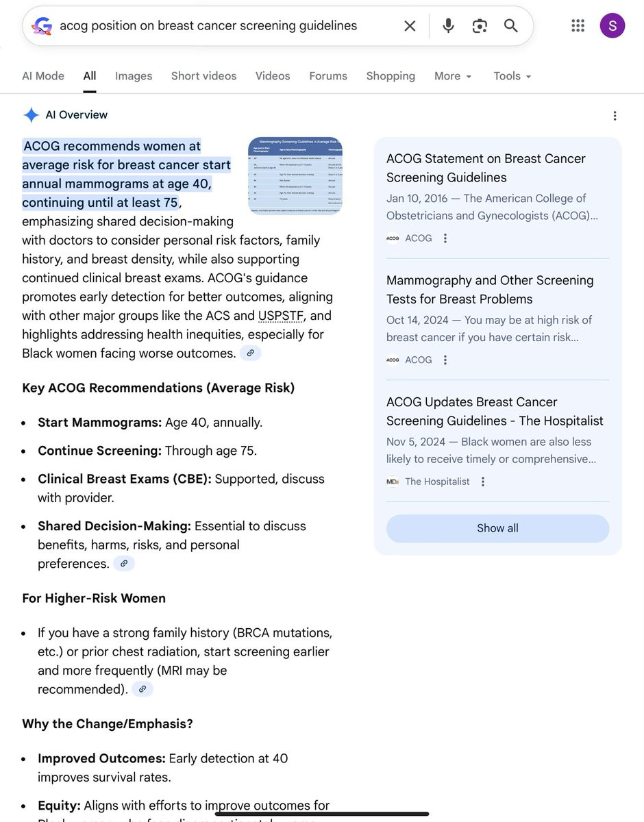
Task: Open the three-dot menu beside The Hospitalist source
Action: (483, 482)
